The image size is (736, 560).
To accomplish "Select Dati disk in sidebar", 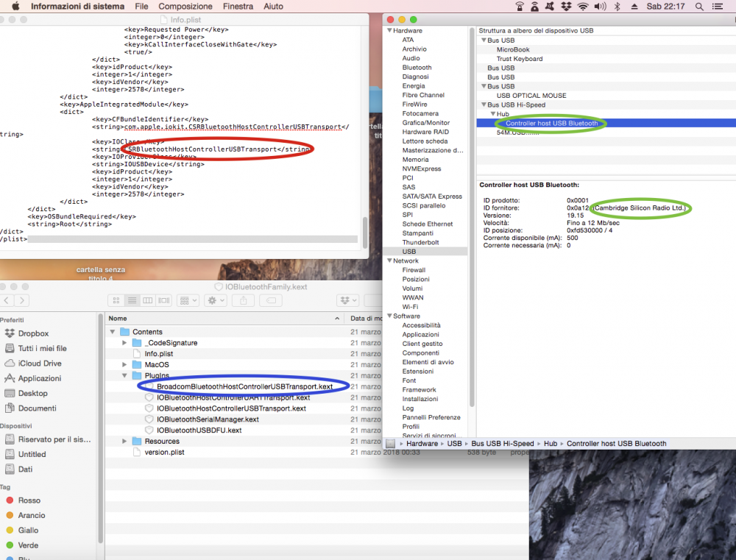I will (25, 469).
